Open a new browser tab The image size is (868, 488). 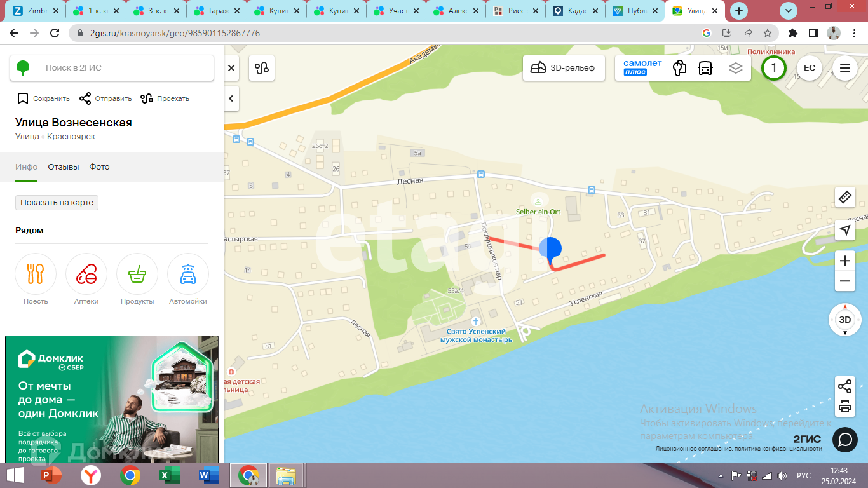(x=738, y=11)
